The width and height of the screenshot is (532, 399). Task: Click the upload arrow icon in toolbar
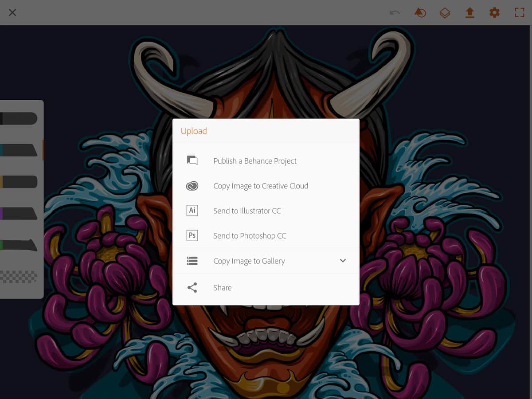(x=469, y=13)
